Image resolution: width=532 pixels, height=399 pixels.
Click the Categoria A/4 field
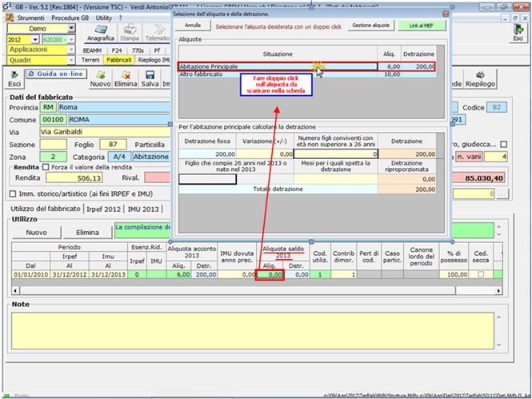[119, 157]
